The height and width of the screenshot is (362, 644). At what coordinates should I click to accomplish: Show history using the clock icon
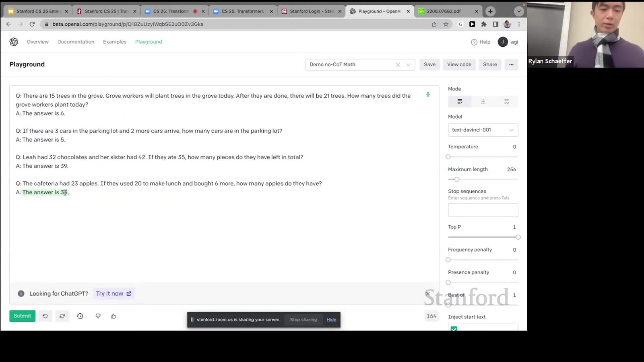coord(80,316)
